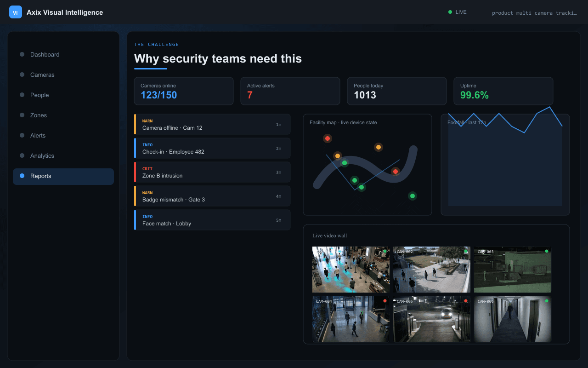
Task: Open the CAM-006 hallway feed
Action: [513, 319]
